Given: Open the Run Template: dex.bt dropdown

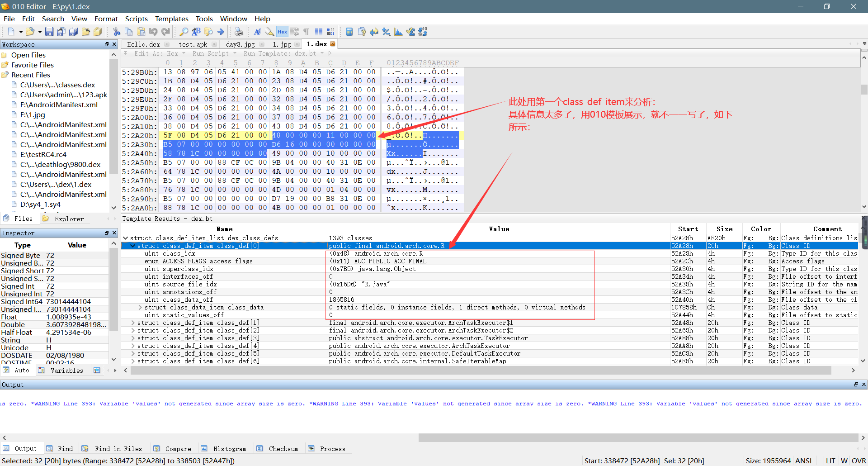Looking at the screenshot, I should pos(284,53).
